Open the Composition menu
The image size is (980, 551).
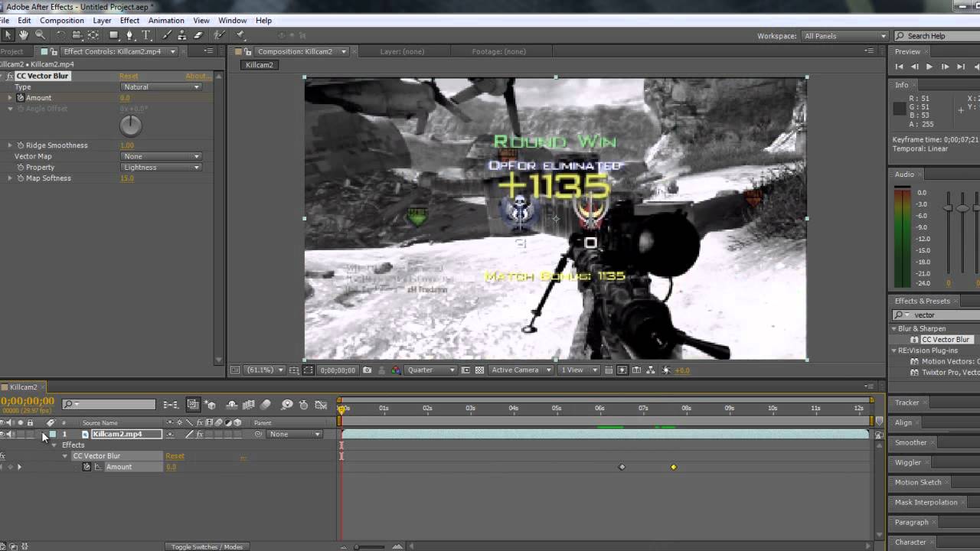[61, 20]
